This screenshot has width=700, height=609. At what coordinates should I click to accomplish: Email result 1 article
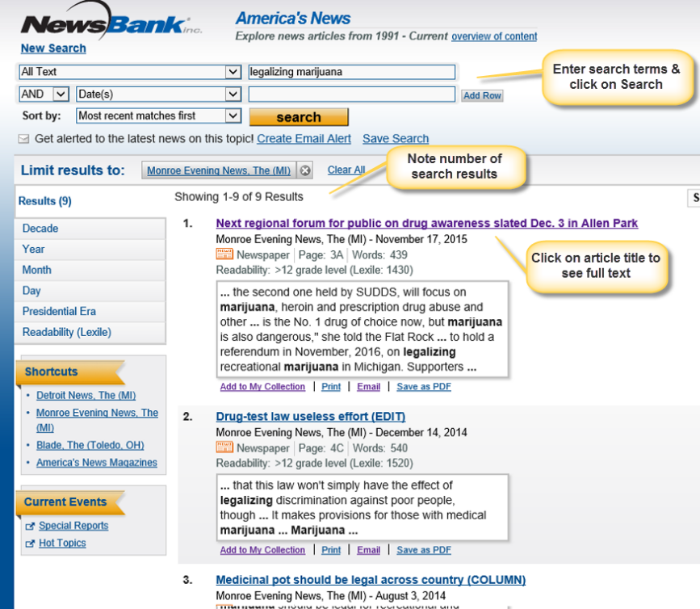pos(369,387)
